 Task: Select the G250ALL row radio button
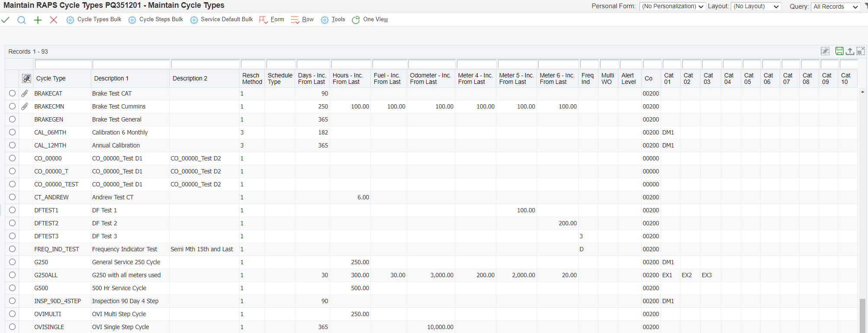[12, 275]
